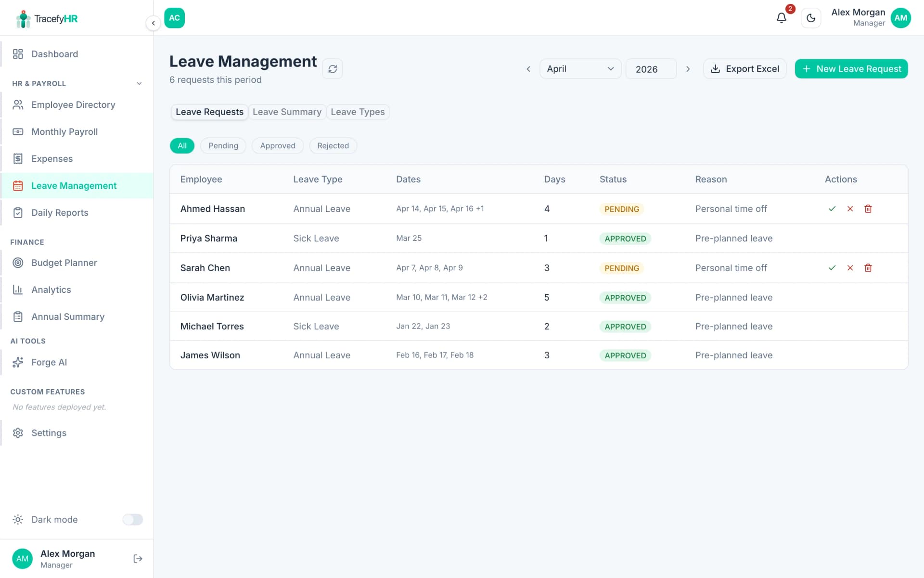
Task: Click the Leave Management calendar icon
Action: click(x=18, y=185)
